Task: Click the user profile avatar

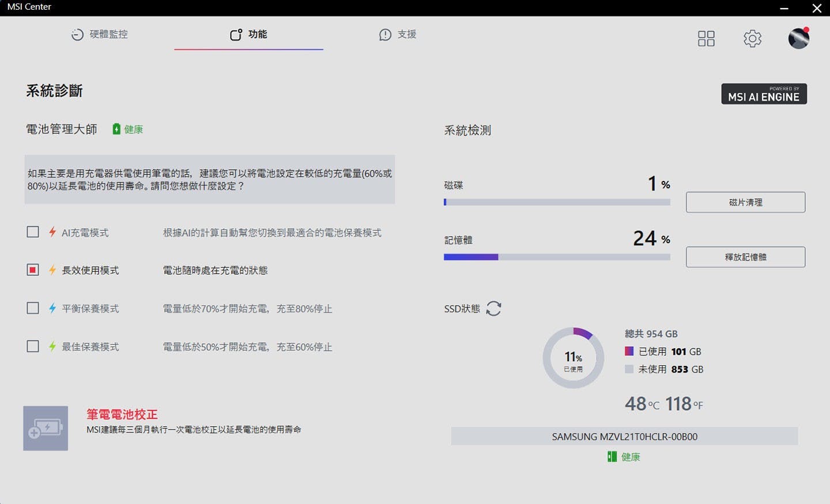Action: 799,38
